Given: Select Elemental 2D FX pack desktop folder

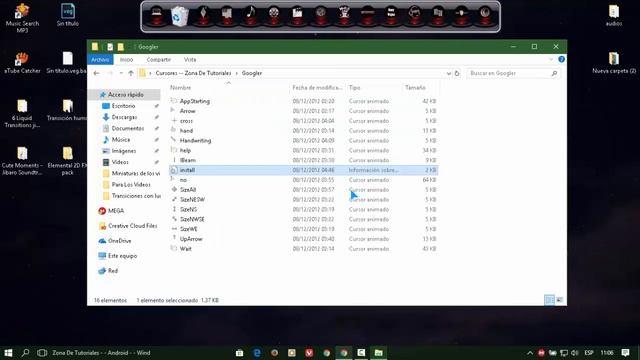Looking at the screenshot, I should coord(67,160).
